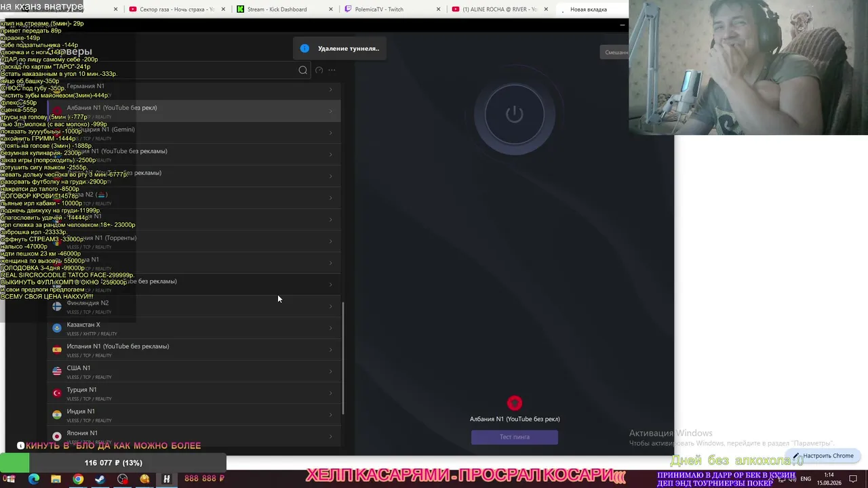
Task: Open the H app icon in the taskbar
Action: point(166,479)
